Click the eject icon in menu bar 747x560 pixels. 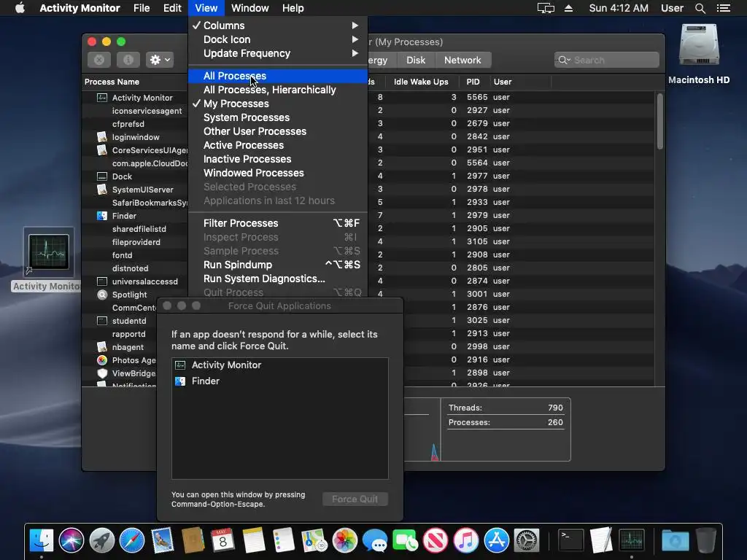click(568, 8)
